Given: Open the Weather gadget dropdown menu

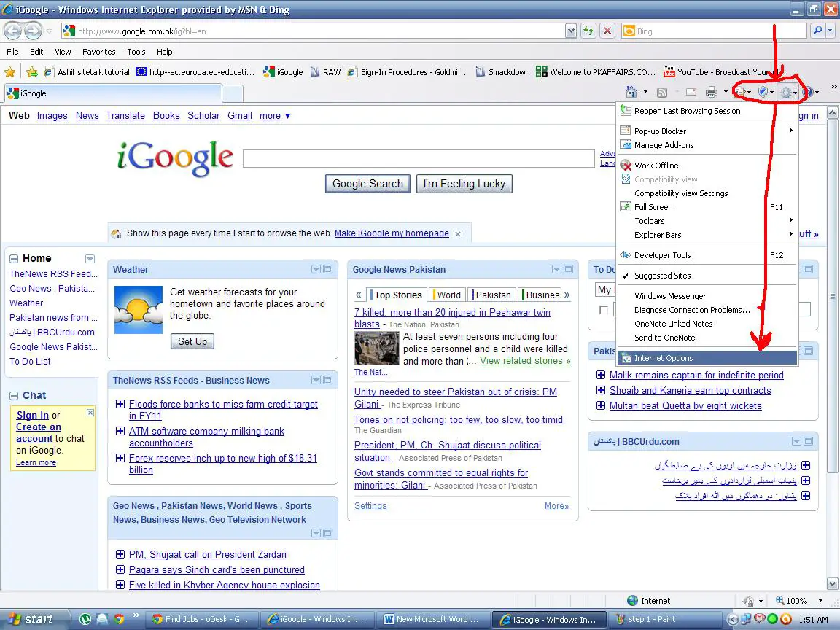Looking at the screenshot, I should (316, 269).
